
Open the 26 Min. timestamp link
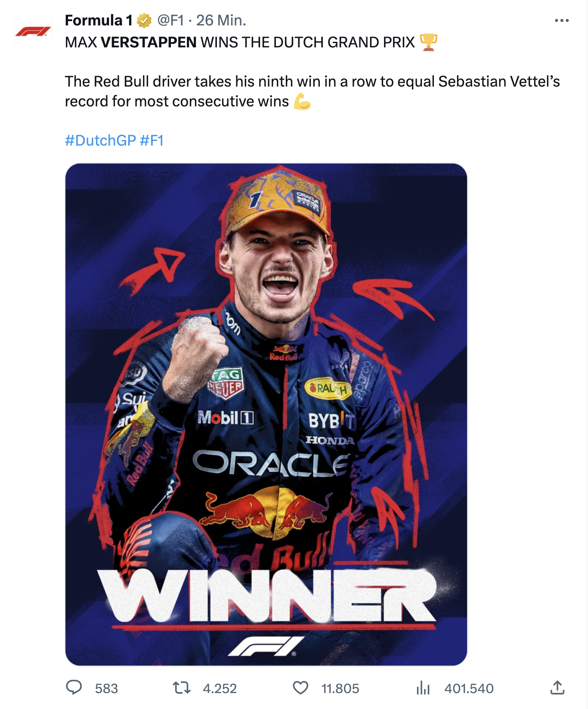click(x=221, y=20)
